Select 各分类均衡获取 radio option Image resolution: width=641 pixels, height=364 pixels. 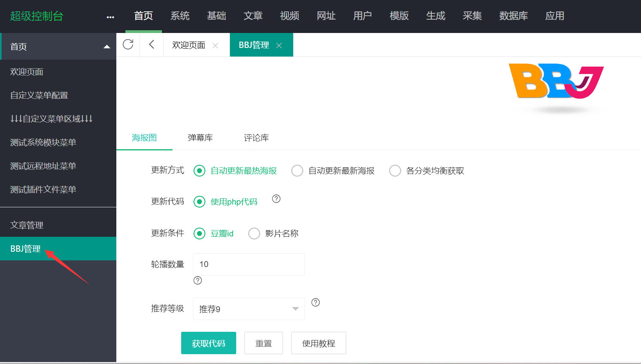click(x=395, y=171)
